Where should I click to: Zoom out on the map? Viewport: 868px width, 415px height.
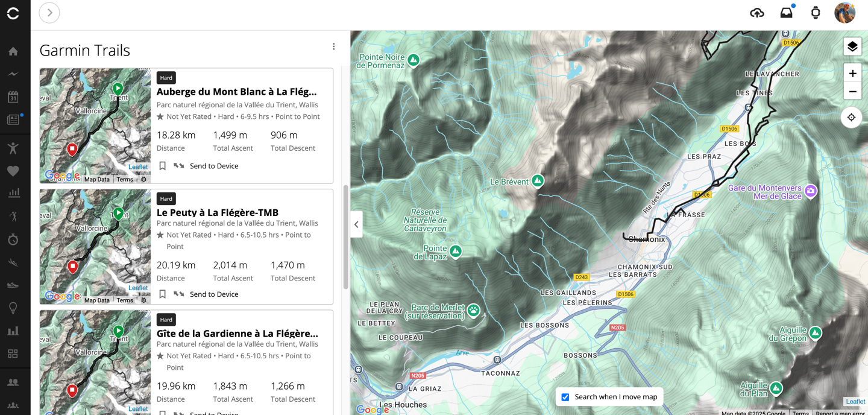tap(852, 92)
